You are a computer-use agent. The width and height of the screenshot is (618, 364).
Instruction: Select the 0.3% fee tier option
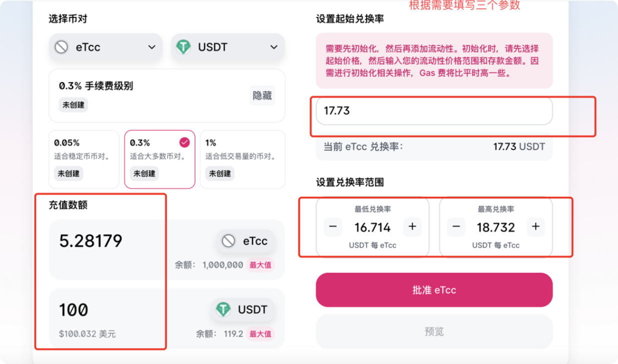[x=159, y=159]
